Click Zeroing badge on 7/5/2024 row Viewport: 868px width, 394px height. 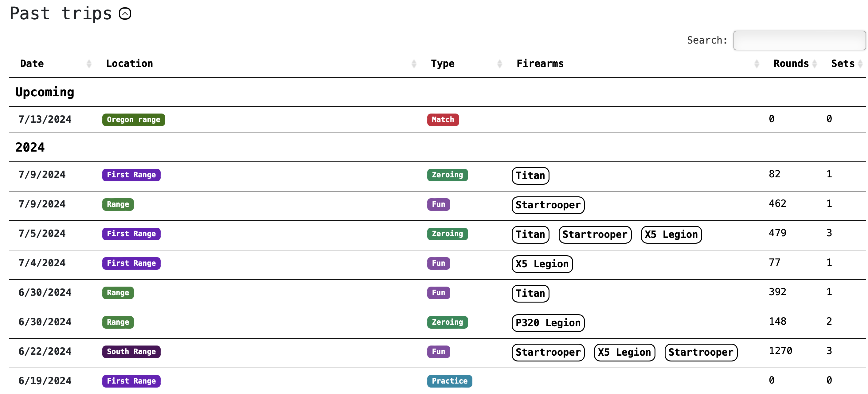447,234
